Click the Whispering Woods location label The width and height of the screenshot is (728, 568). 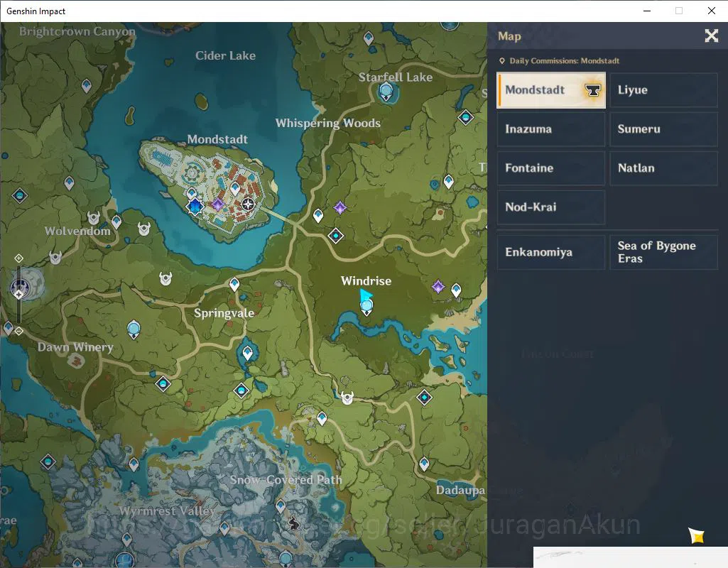tap(328, 124)
